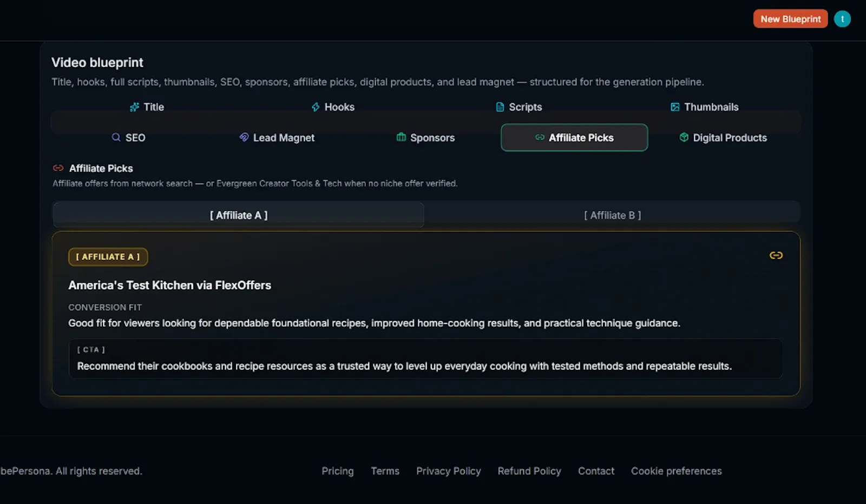Screen dimensions: 866x504
Task: Open the Affiliate Picks tab
Action: (x=574, y=137)
